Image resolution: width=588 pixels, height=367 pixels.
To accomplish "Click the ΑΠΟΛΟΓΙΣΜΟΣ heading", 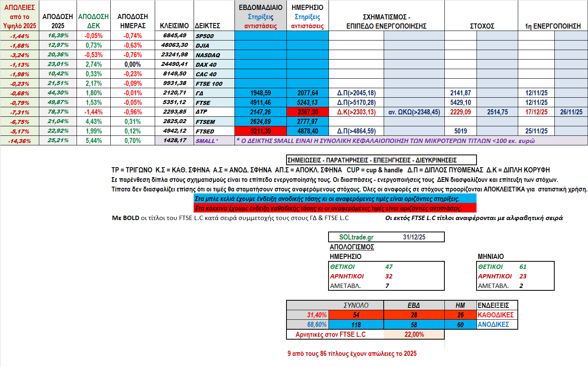I will tap(352, 247).
